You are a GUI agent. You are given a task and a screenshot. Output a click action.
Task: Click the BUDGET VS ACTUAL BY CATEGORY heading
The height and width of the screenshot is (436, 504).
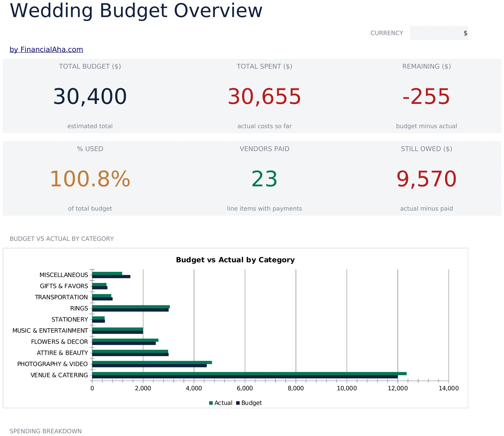(x=62, y=239)
